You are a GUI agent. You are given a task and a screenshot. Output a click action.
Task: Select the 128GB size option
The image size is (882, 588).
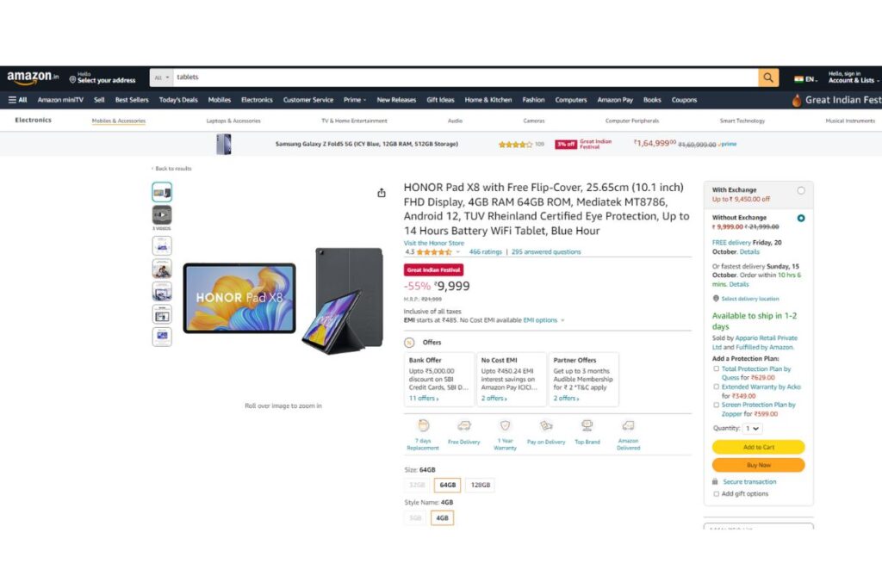pos(481,486)
